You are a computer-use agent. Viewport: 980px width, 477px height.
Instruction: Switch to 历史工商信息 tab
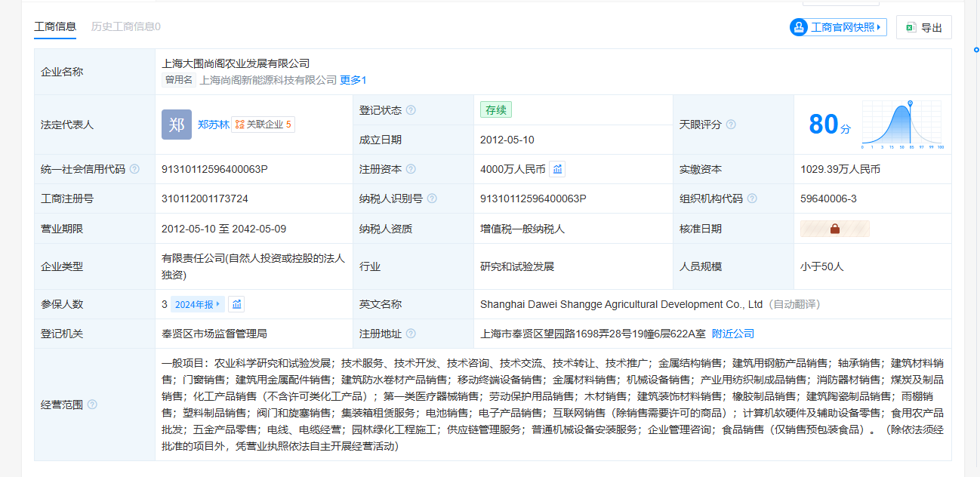tap(125, 26)
